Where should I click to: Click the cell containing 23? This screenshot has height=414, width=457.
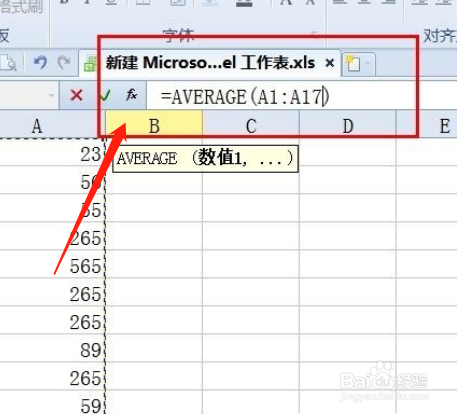pyautogui.click(x=52, y=153)
